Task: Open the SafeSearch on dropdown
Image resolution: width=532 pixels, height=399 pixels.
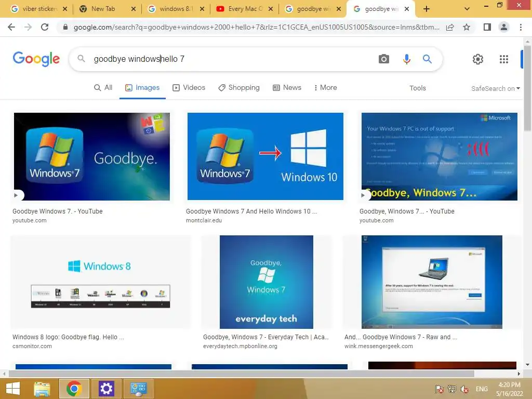Action: tap(495, 88)
